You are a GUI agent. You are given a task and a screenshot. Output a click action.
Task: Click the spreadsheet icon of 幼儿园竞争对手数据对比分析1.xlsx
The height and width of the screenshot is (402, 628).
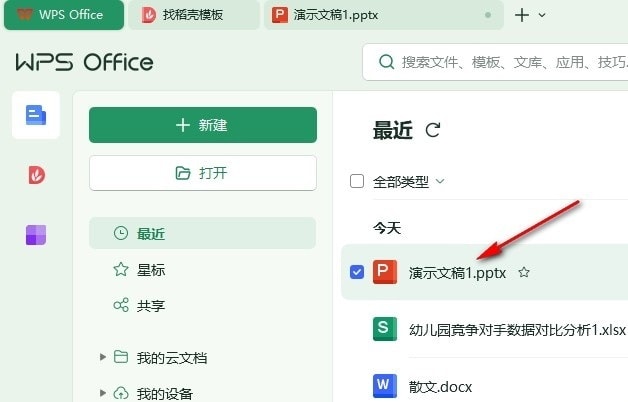click(x=385, y=329)
